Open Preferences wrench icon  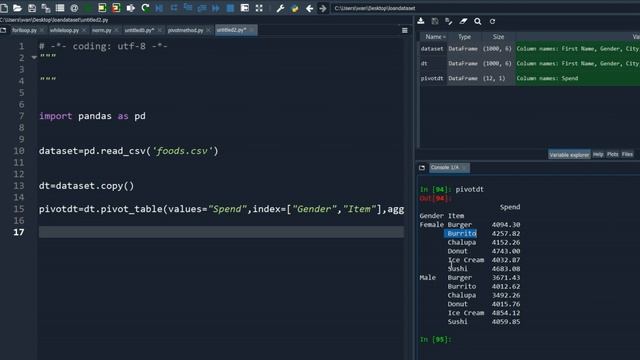coord(280,8)
